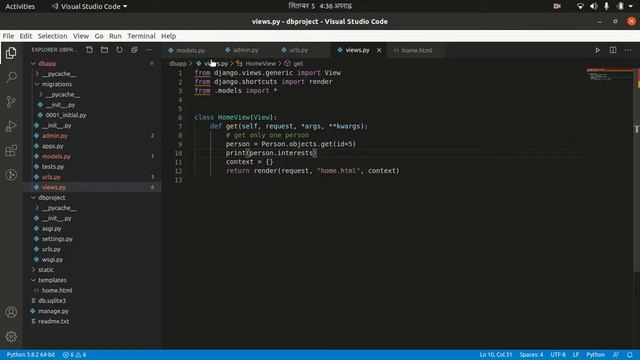This screenshot has height=360, width=640.
Task: Change end of line sequence LF
Action: pos(576,355)
